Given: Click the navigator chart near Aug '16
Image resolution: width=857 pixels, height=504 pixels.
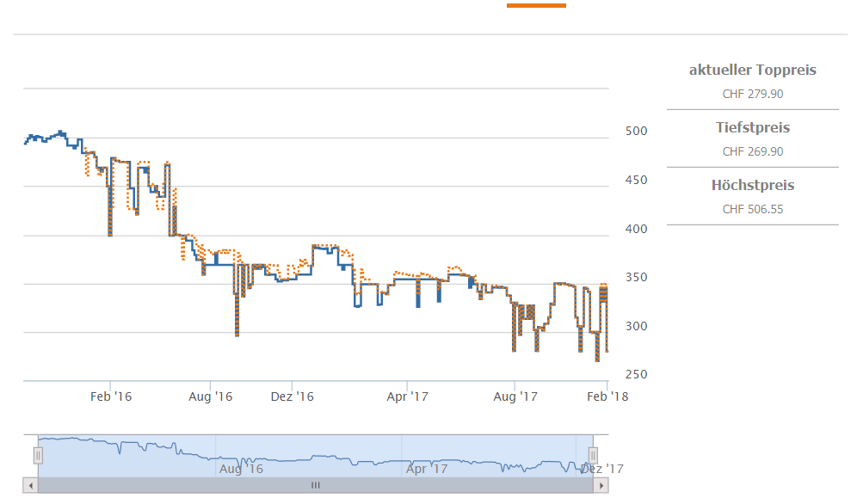Looking at the screenshot, I should coord(241,456).
